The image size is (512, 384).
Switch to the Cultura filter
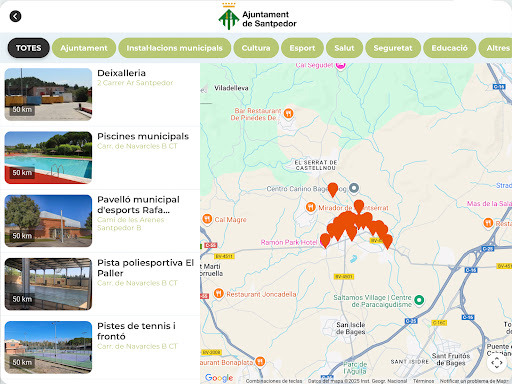click(256, 48)
